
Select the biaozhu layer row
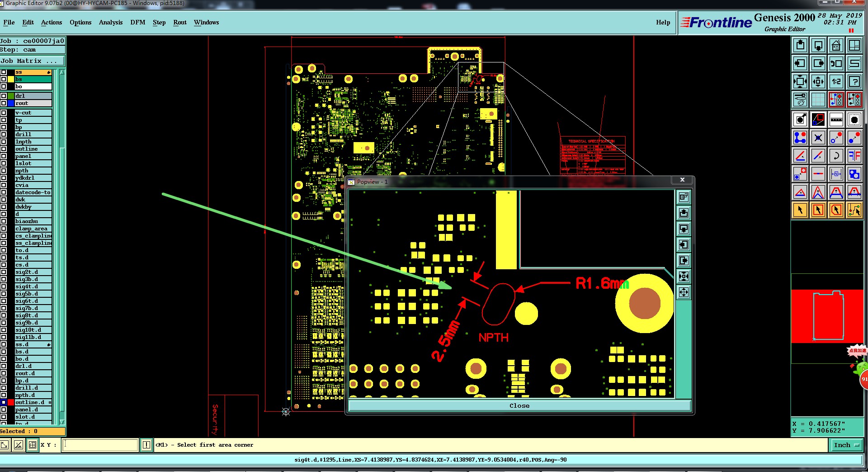pos(33,221)
